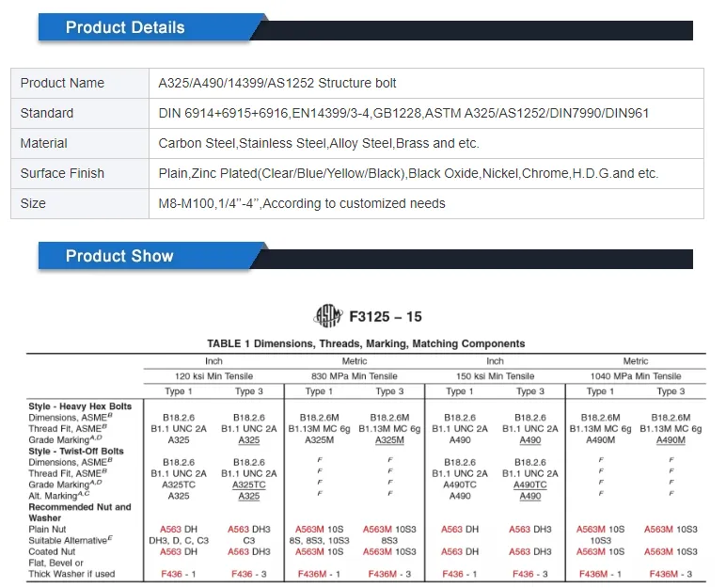Click the TABLE 1 Dimensions title
726x588 pixels.
366,343
